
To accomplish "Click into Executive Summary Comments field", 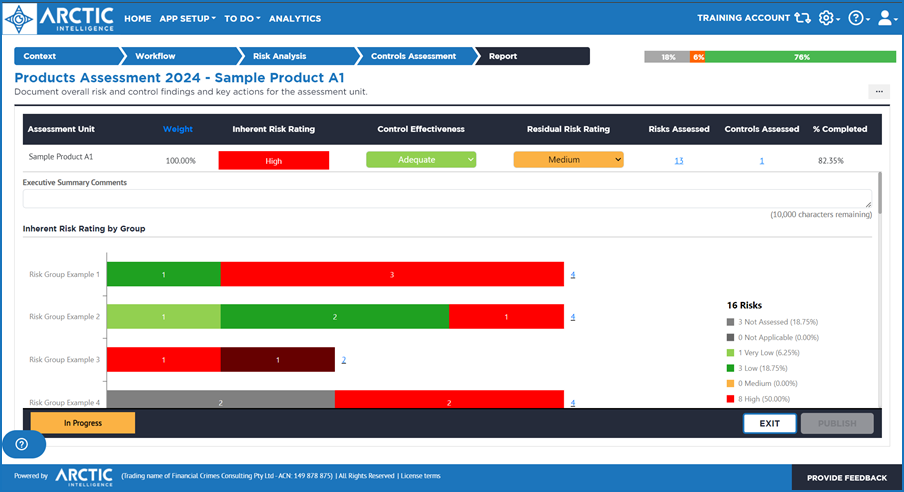I will tap(447, 198).
